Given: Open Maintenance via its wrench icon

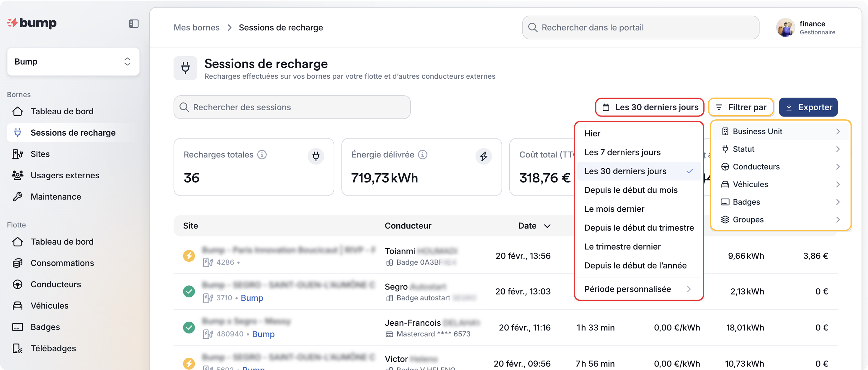Looking at the screenshot, I should (x=17, y=197).
